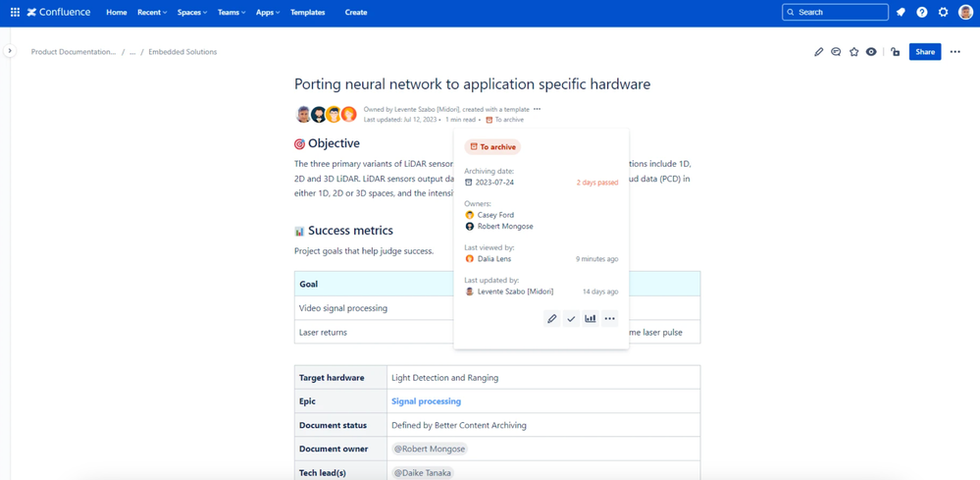Image resolution: width=980 pixels, height=480 pixels.
Task: Edit the page with the pencil icon in the page toolbar
Action: tap(819, 52)
